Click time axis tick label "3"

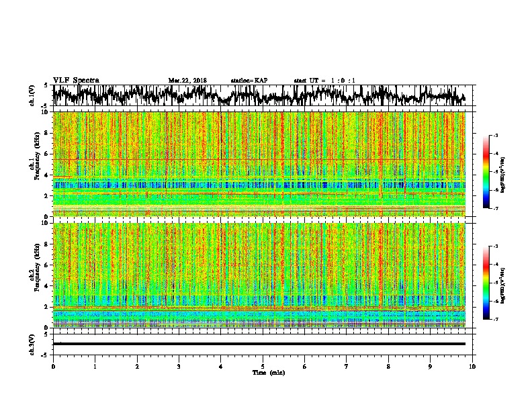[179, 367]
